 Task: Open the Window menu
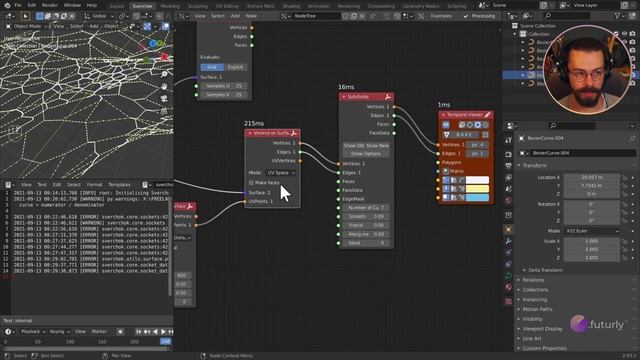click(x=72, y=5)
